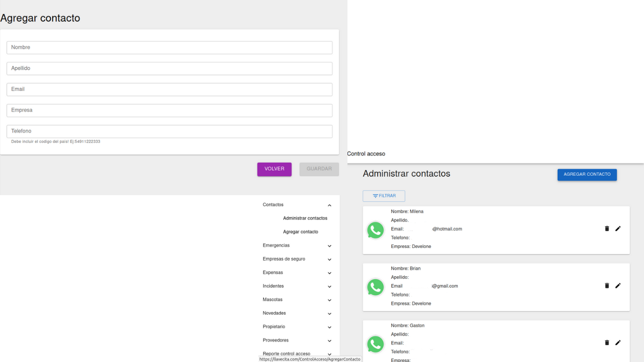644x362 pixels.
Task: Focus the Email input field
Action: [169, 90]
